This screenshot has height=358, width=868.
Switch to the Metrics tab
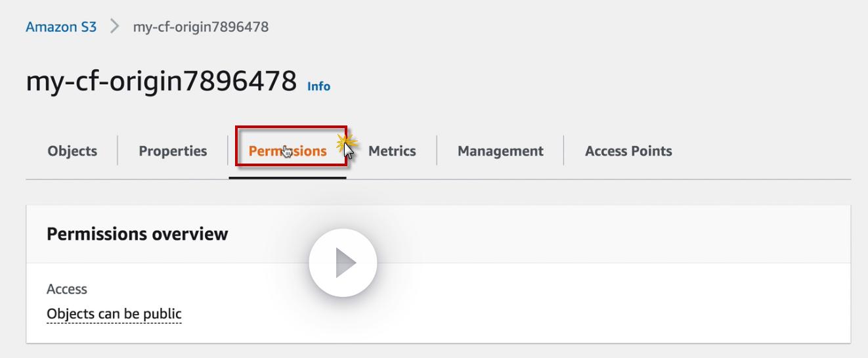coord(392,151)
